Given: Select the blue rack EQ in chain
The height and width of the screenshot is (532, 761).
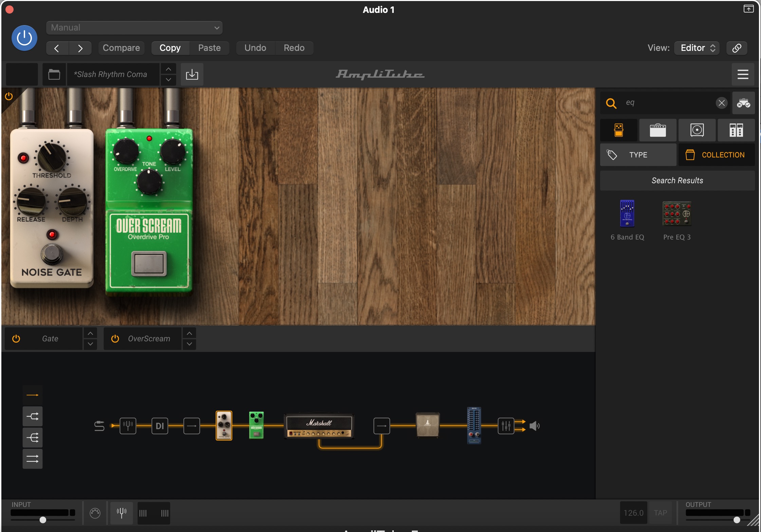Looking at the screenshot, I should 474,425.
